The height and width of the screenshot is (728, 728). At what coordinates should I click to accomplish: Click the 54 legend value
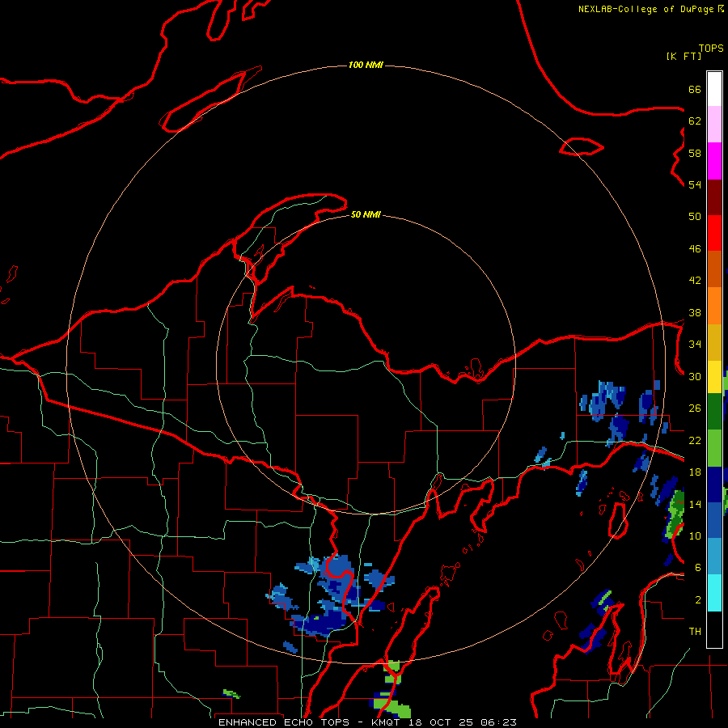[695, 184]
